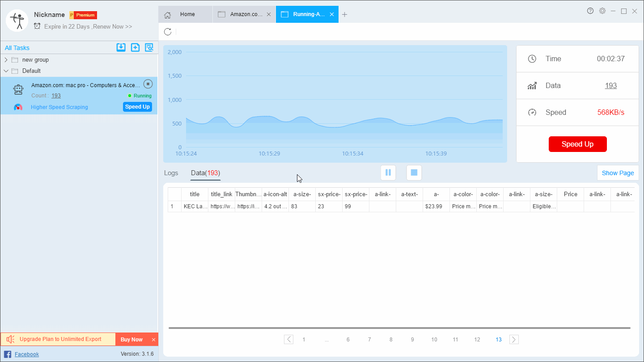Click the Buy Now button

point(131,340)
